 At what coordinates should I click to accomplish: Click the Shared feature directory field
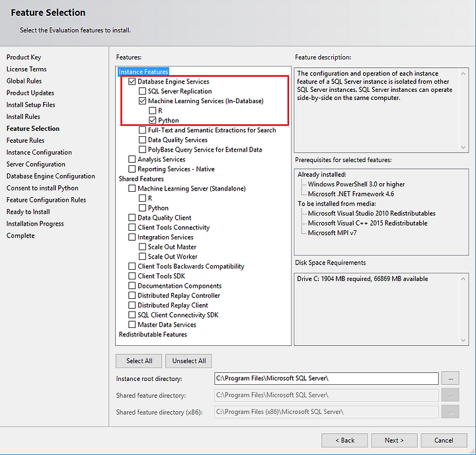pyautogui.click(x=327, y=395)
